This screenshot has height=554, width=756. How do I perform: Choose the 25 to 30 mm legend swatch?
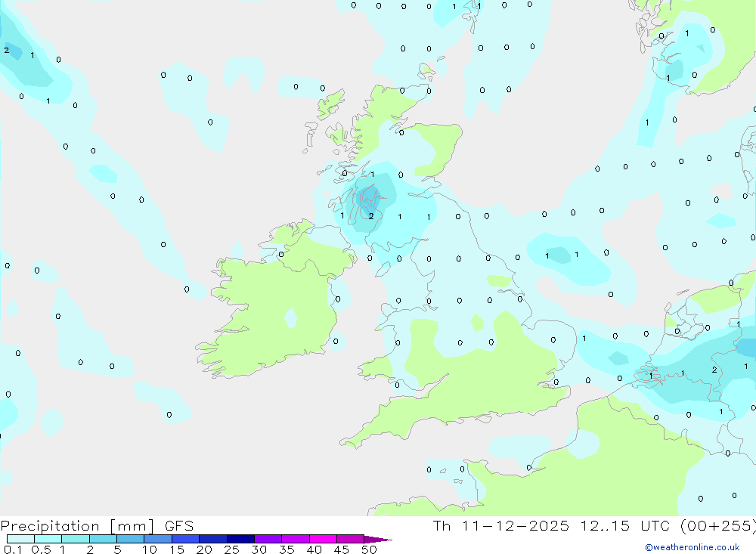[x=240, y=539]
